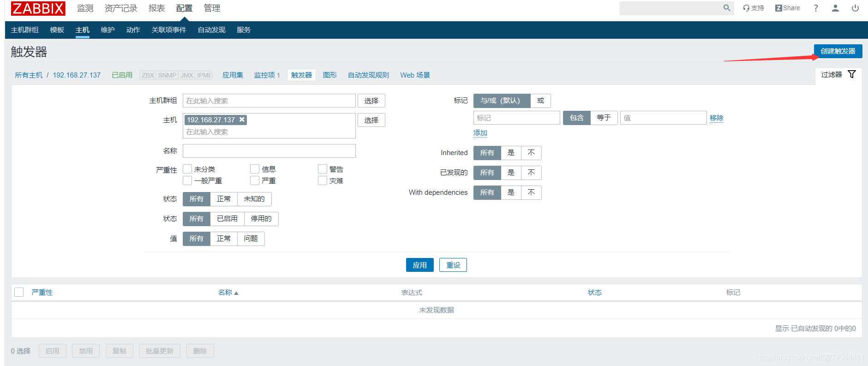The height and width of the screenshot is (366, 868).
Task: Set Inherited filter to 不
Action: pos(531,153)
